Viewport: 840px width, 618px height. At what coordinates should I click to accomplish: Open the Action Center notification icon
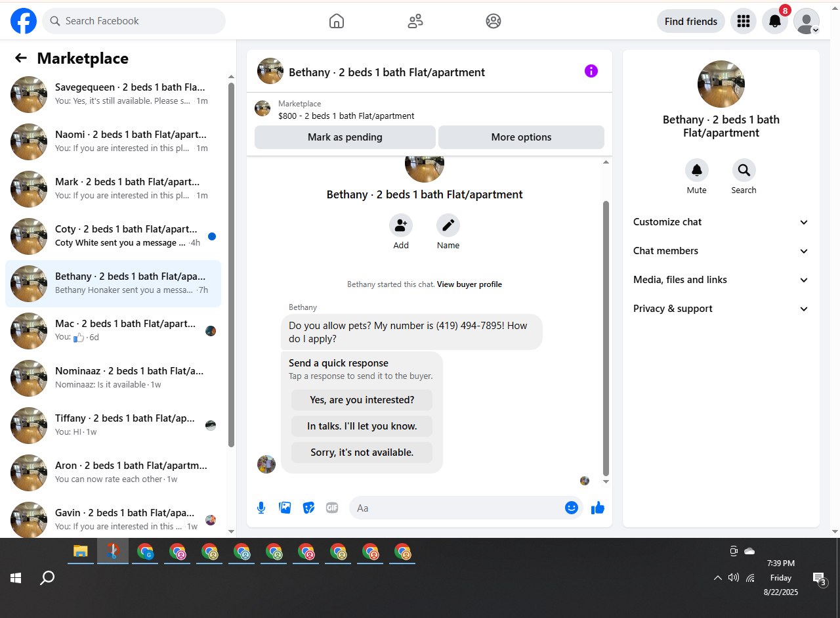coord(819,579)
